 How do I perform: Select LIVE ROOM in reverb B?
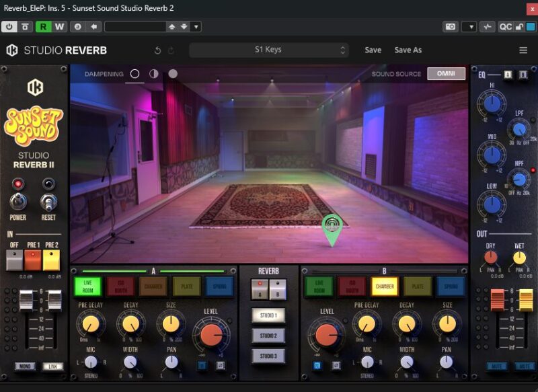pos(319,286)
